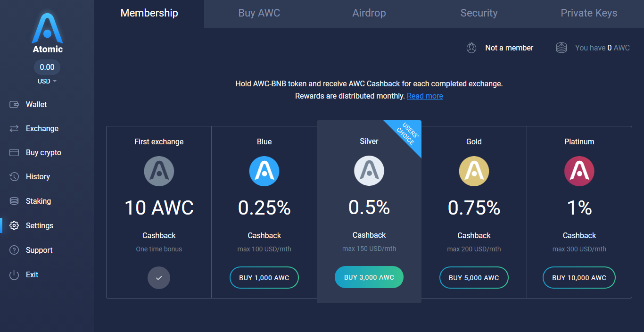644x332 pixels.
Task: Follow the Read more link
Action: pyautogui.click(x=425, y=96)
